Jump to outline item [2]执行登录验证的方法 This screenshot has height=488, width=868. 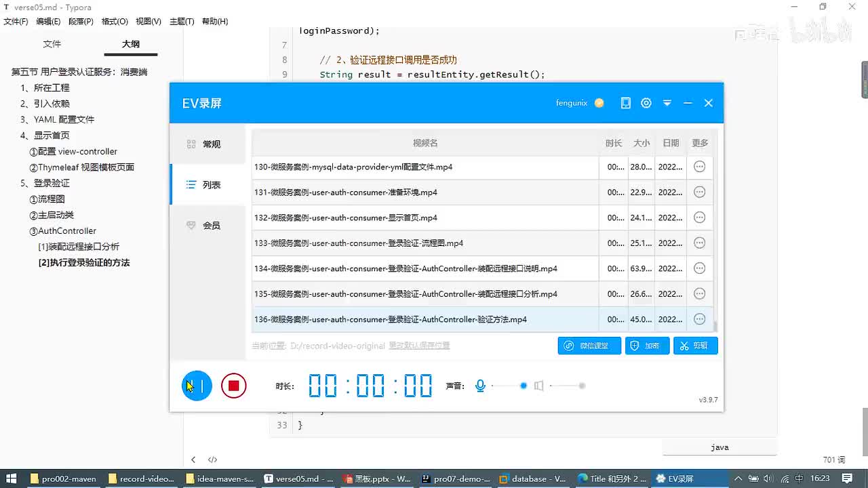pyautogui.click(x=84, y=262)
